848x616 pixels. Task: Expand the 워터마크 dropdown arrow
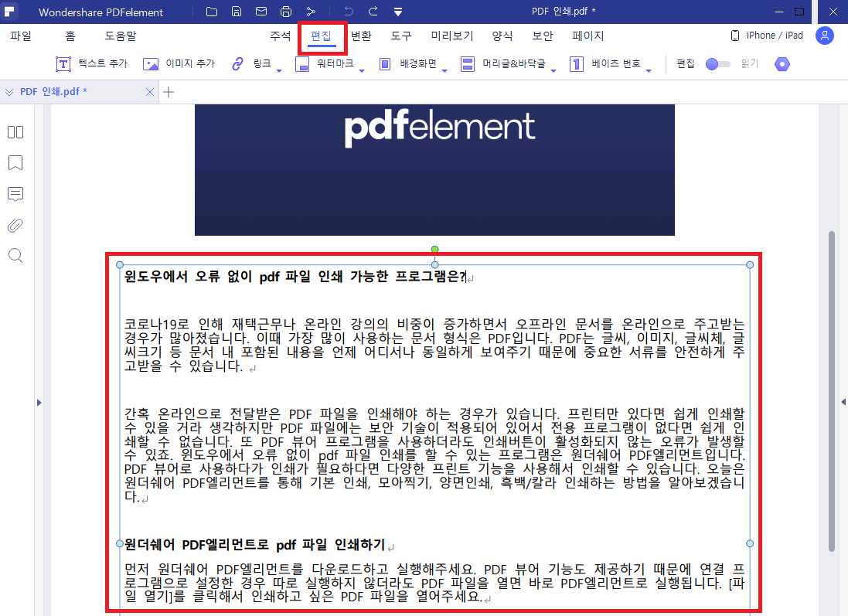tap(362, 70)
